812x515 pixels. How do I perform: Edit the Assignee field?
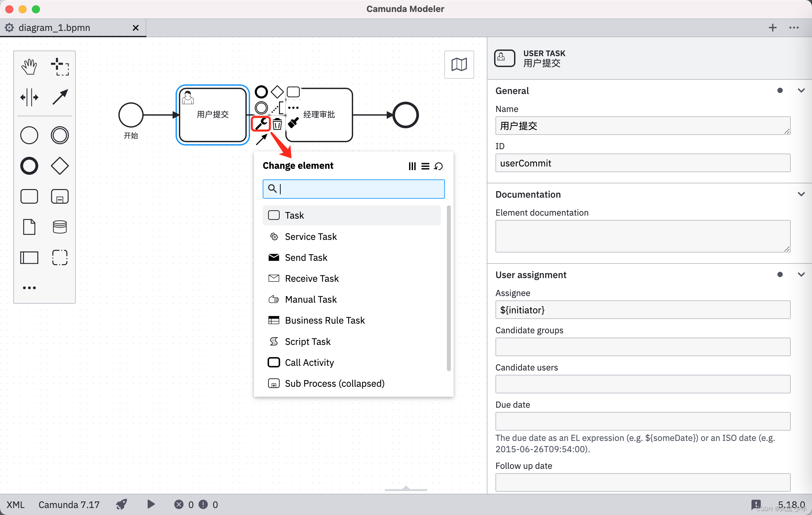pos(642,310)
